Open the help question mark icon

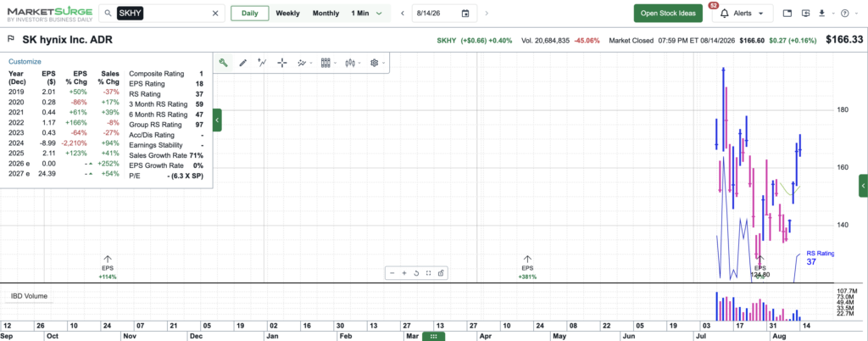point(844,14)
